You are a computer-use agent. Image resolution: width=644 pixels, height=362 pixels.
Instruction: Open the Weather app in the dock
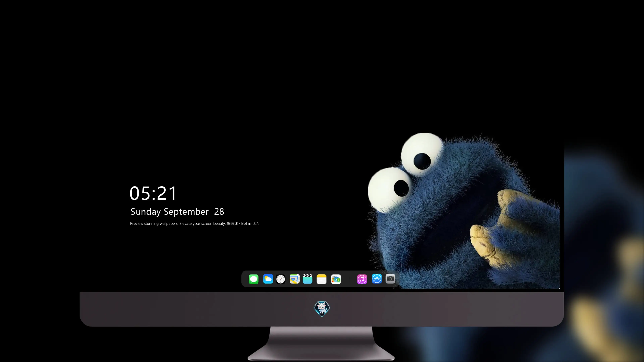268,279
